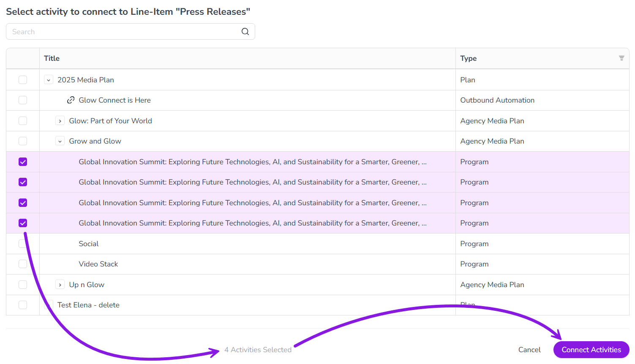Check the Glow Connect is Here checkbox
This screenshot has width=635, height=364.
coord(23,100)
